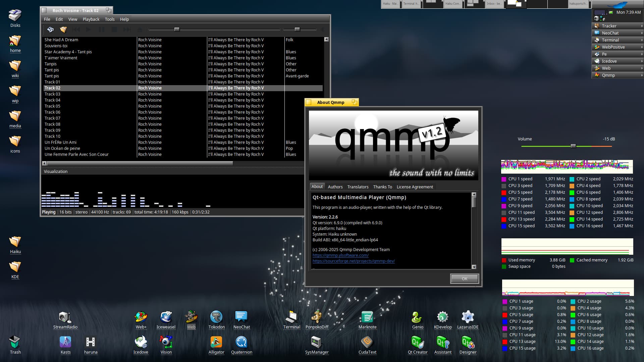The height and width of the screenshot is (362, 644).
Task: Select the Track 03 playlist row
Action: (183, 94)
